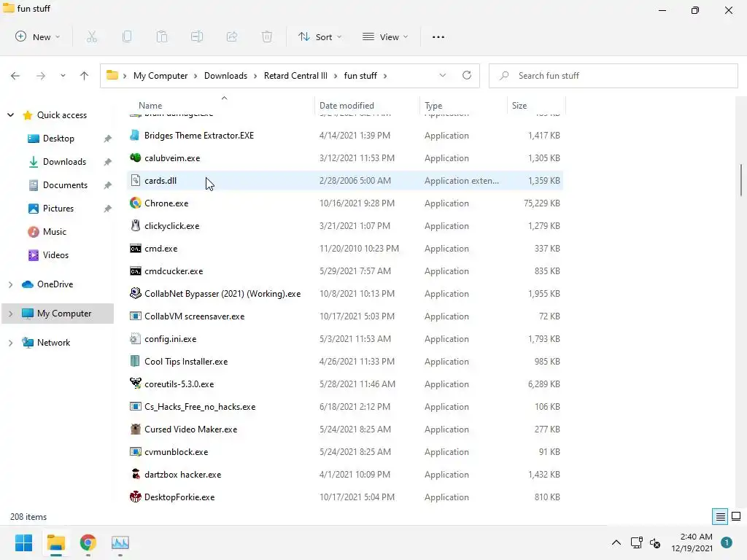This screenshot has width=747, height=560.
Task: Select config.ini.exe file
Action: pos(345,338)
